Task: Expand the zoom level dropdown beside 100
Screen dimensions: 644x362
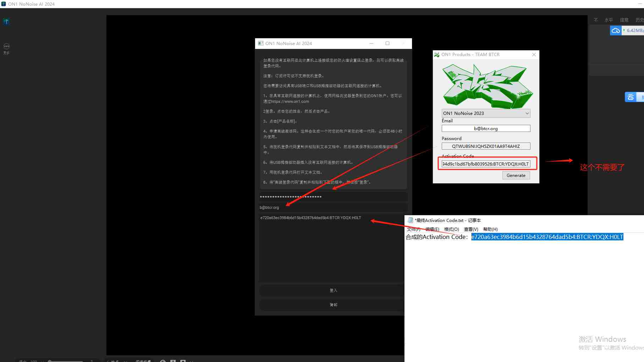Action: [43, 361]
